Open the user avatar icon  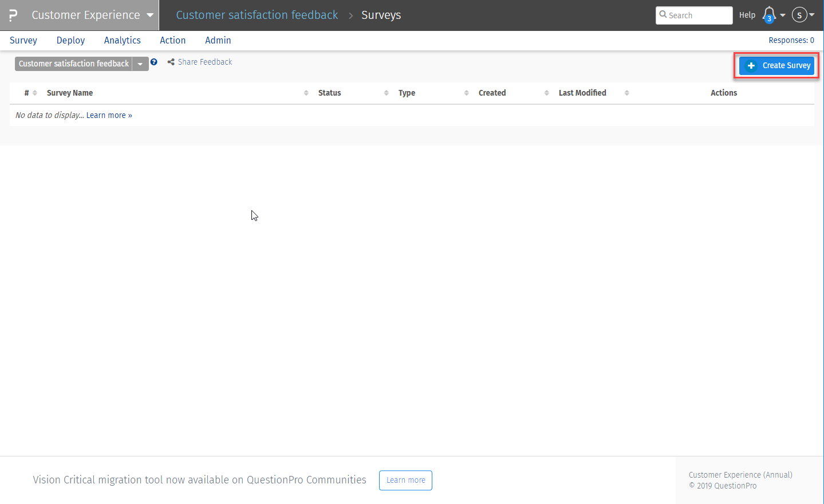(x=800, y=15)
